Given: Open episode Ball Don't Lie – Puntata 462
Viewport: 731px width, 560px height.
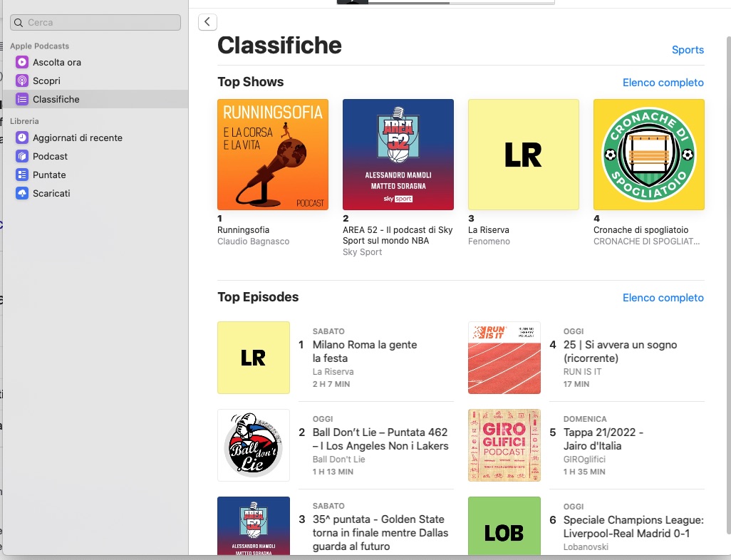Looking at the screenshot, I should click(x=380, y=439).
